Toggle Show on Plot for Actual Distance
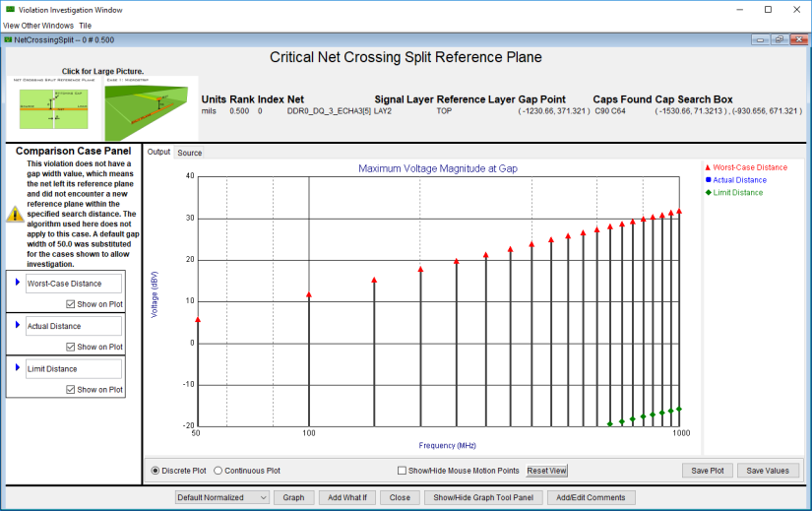 (71, 347)
